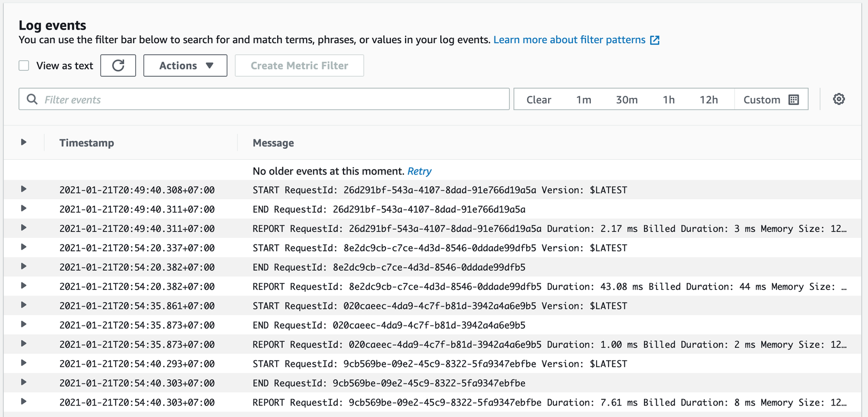Click the refresh log events icon button
Viewport: 868px width, 417px height.
click(118, 66)
